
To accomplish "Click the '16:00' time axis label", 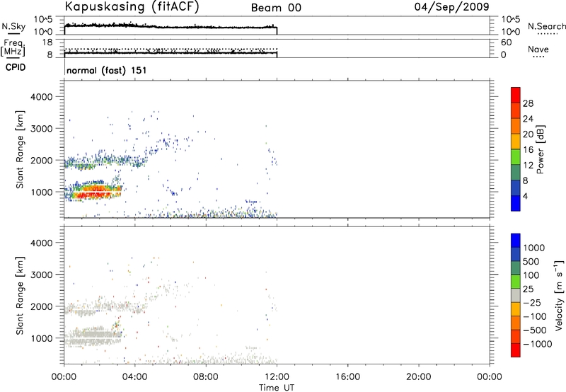I will (348, 377).
